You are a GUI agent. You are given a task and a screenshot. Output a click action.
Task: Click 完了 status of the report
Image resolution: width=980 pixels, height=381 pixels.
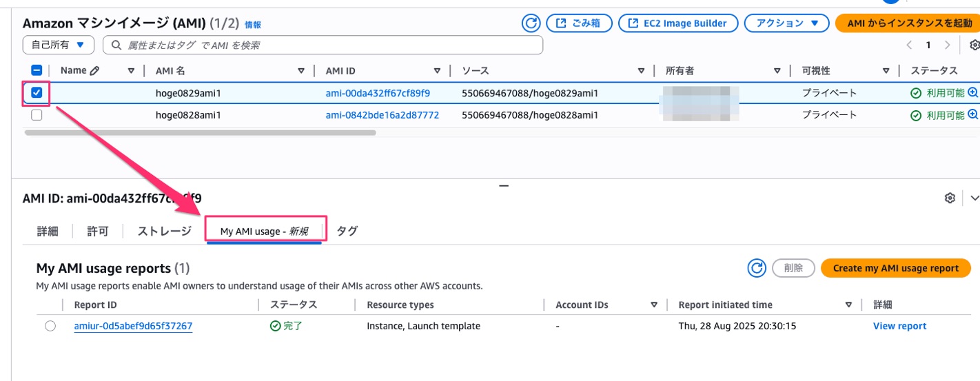coord(287,327)
